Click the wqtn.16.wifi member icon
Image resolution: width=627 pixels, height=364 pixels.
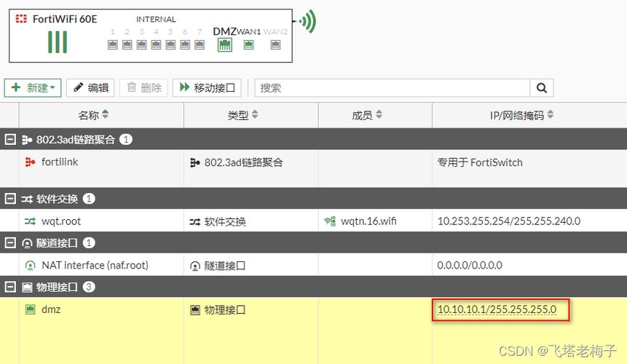pos(330,221)
